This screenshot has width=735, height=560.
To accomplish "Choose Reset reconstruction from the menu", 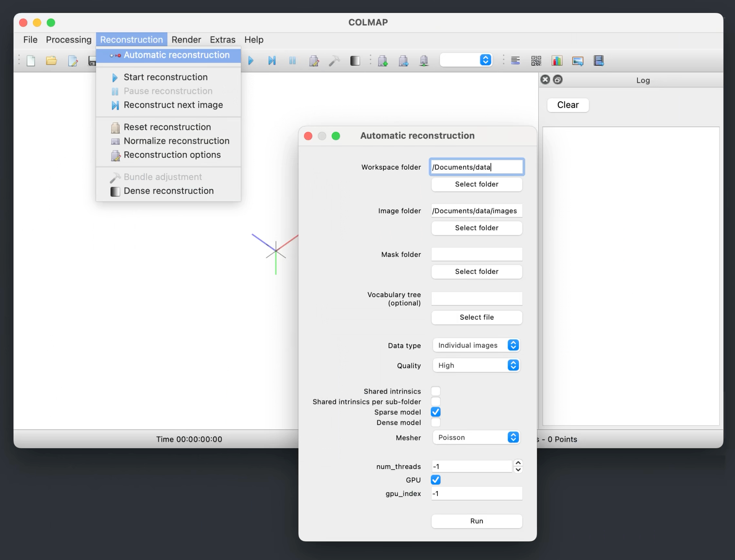I will click(168, 127).
